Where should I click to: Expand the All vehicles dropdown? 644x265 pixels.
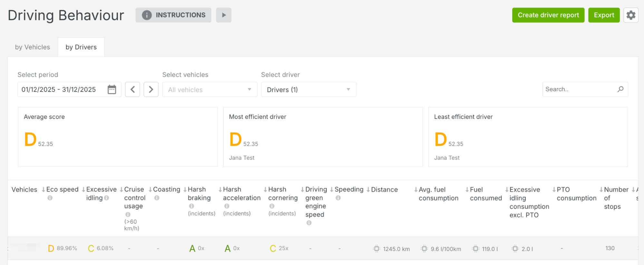click(209, 90)
